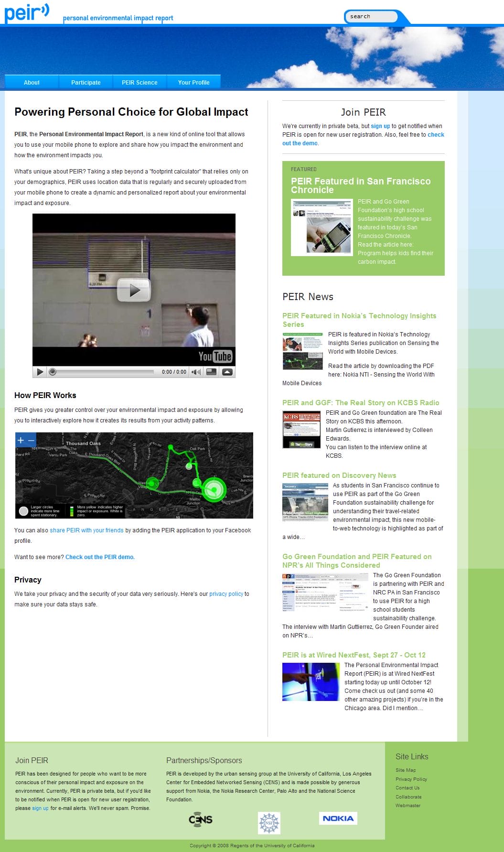Play the video using the control bar play button
This screenshot has height=852, width=504.
click(x=40, y=372)
